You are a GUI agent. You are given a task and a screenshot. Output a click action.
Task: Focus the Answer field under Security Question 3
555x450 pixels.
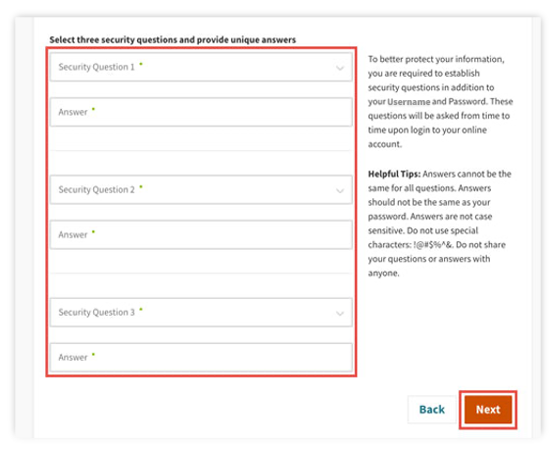(x=201, y=357)
